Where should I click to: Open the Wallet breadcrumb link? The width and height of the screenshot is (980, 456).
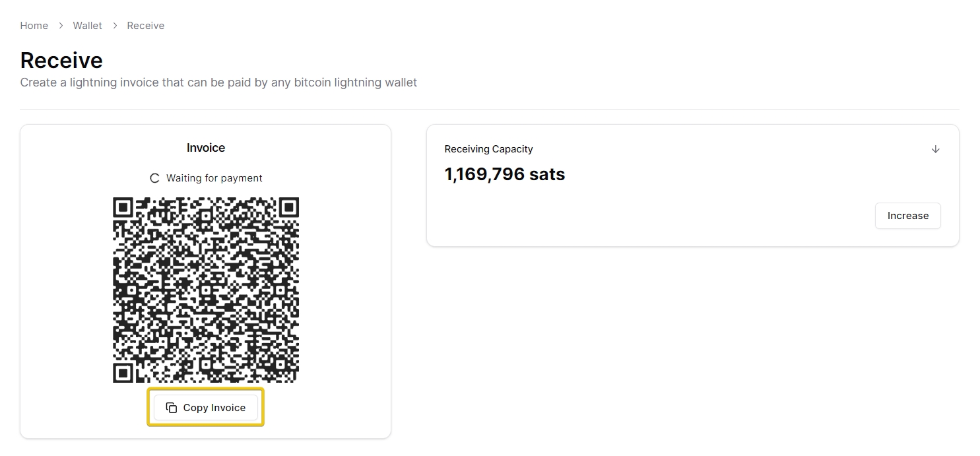88,26
